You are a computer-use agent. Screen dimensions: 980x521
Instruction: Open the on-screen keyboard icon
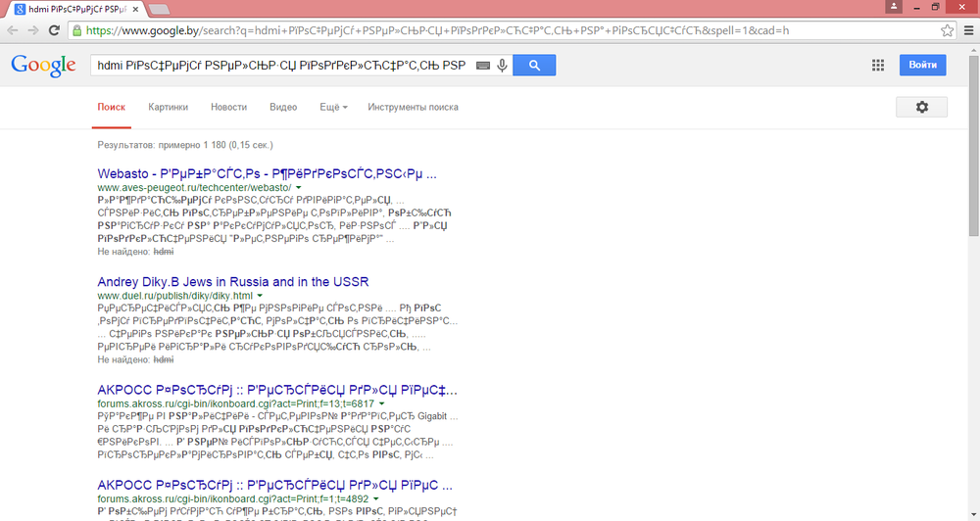coord(482,66)
